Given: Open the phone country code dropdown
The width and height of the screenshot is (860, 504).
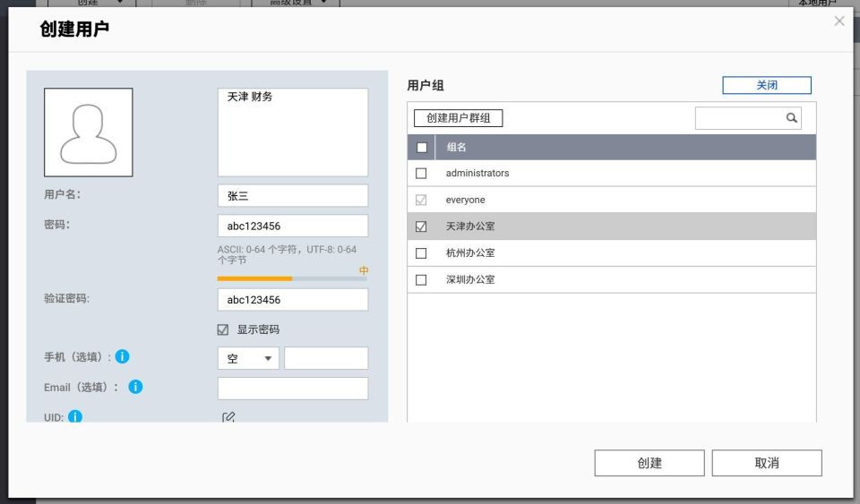Looking at the screenshot, I should pos(248,358).
